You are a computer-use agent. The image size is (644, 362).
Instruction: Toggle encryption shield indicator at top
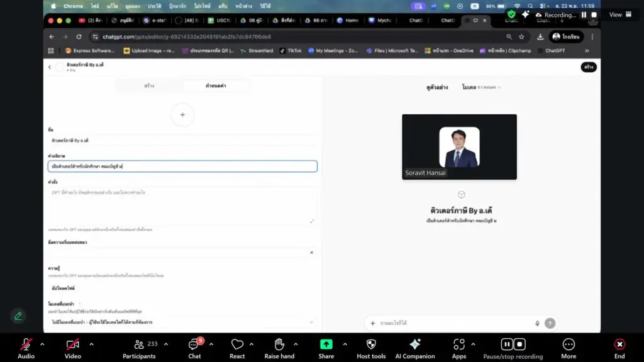click(x=511, y=14)
